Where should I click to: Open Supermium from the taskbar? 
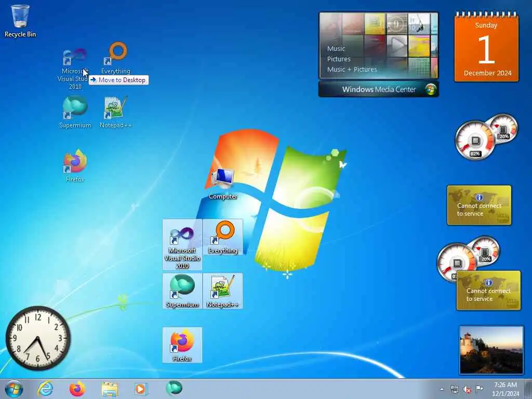coord(174,388)
